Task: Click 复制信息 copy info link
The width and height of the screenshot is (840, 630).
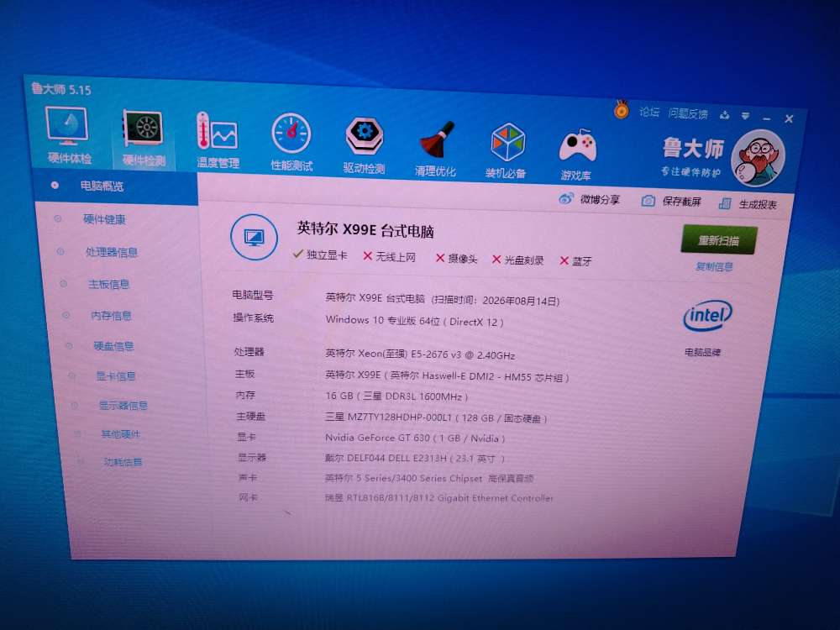Action: pyautogui.click(x=713, y=266)
